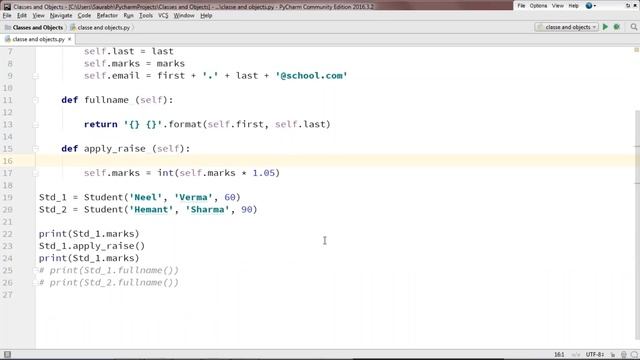Click the restore icon in overlay toolbar
This screenshot has width=640, height=360.
coord(628,6)
